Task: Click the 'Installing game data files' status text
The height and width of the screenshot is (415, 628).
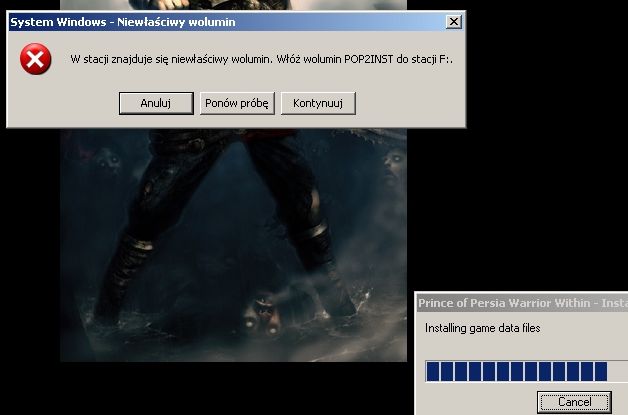Action: (483, 328)
